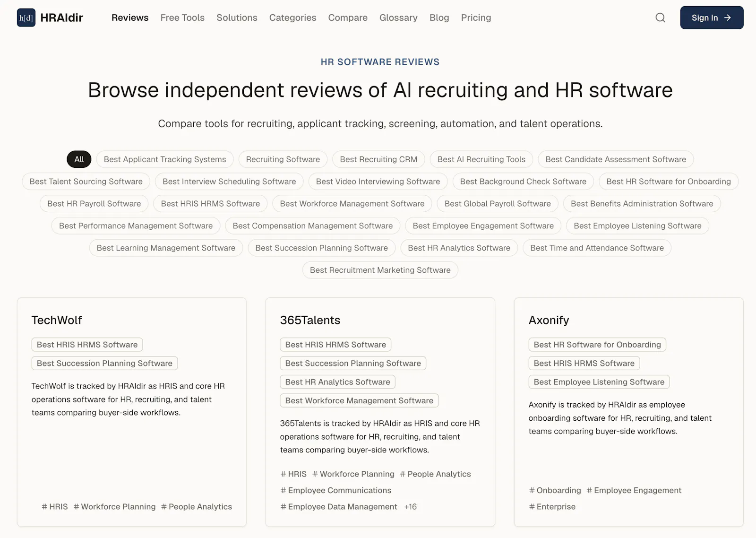Click 365Talents' #Employee Data Management hashtag
Screen dimensions: 756x538
339,507
